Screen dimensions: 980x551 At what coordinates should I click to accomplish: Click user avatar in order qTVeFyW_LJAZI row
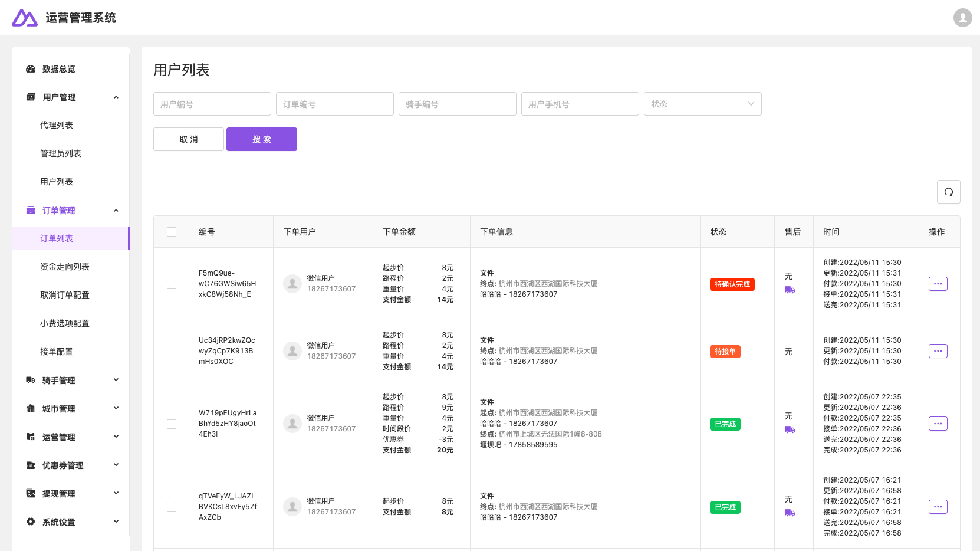coord(292,507)
